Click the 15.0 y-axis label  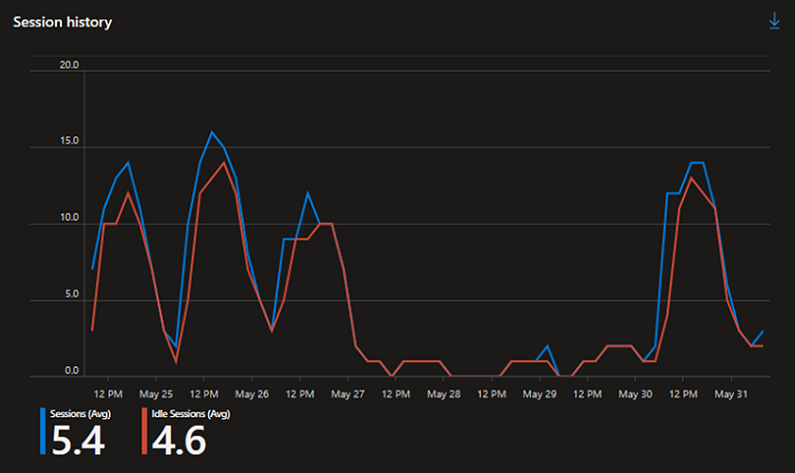pyautogui.click(x=69, y=141)
